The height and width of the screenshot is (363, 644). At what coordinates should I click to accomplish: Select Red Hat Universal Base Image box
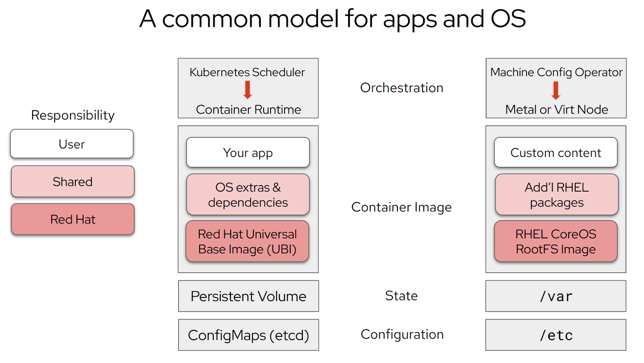(x=248, y=241)
